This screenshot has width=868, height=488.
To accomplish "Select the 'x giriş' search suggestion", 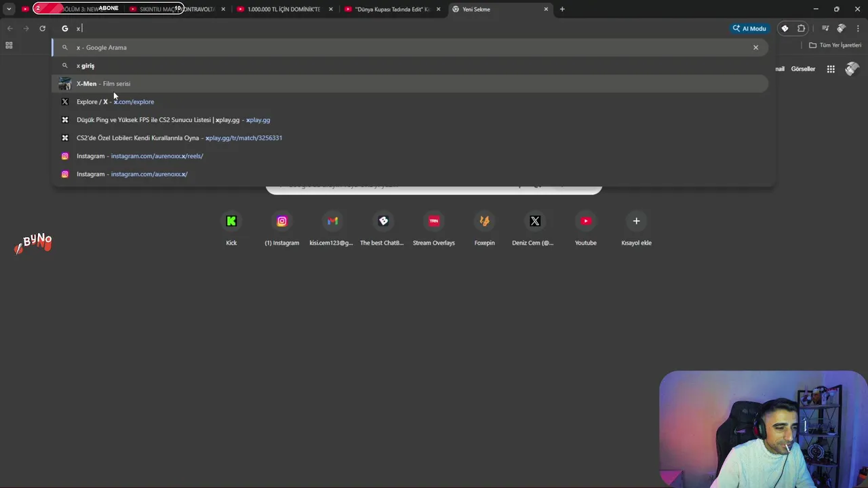I will (x=410, y=66).
